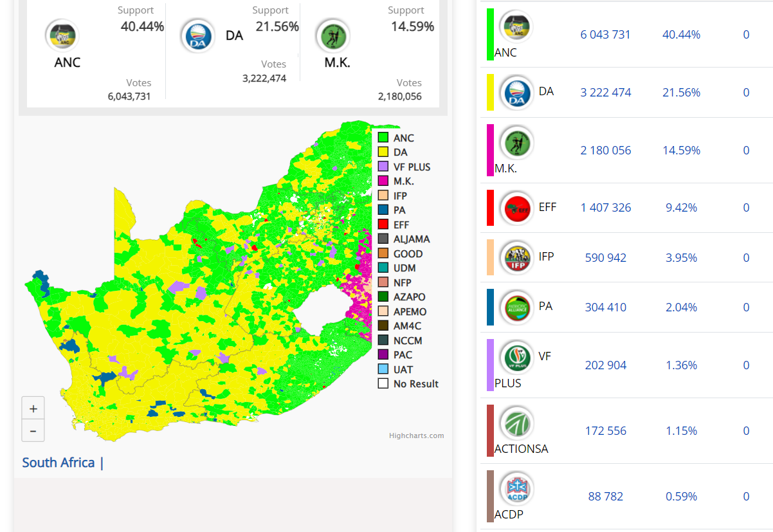Viewport: 773px width, 532px height.
Task: Click the 0 value in the EFF row
Action: [746, 208]
